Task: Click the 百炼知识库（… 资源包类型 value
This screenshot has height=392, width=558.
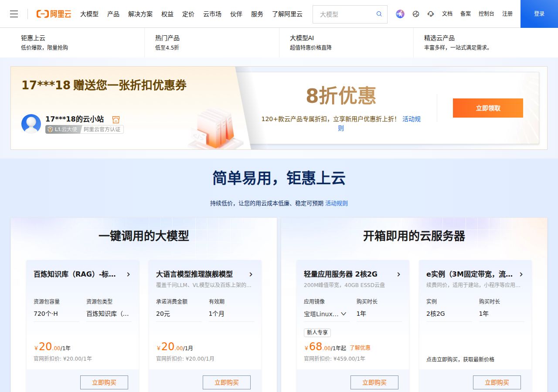Action: 108,314
